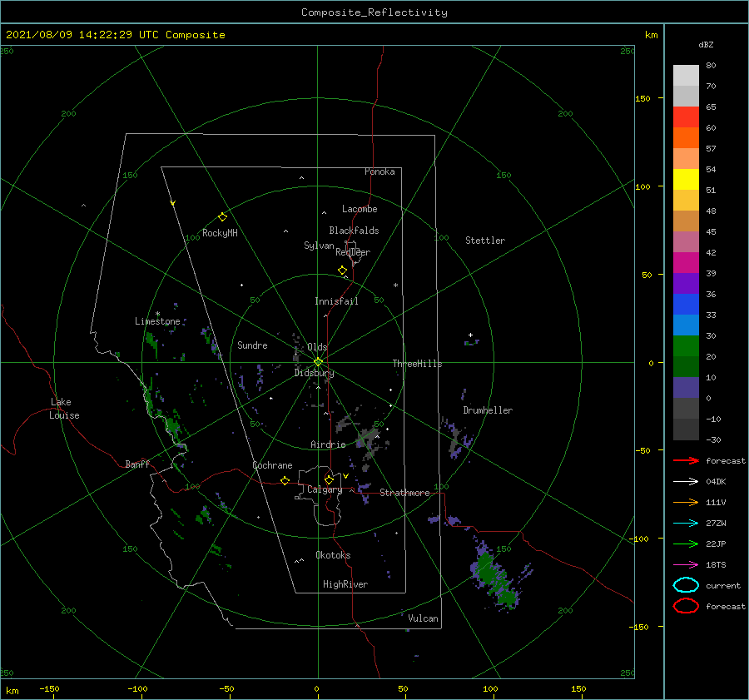Click the 04DK legend text
749x700 pixels.
tap(716, 482)
